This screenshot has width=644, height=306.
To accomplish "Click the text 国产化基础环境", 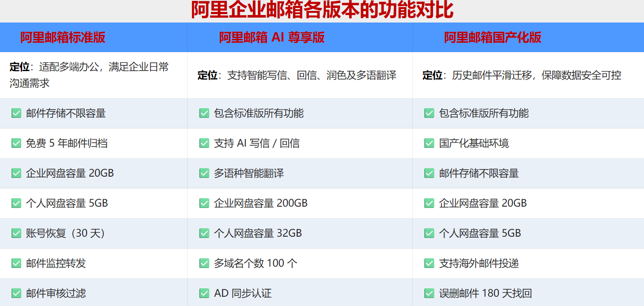I will coord(474,143).
